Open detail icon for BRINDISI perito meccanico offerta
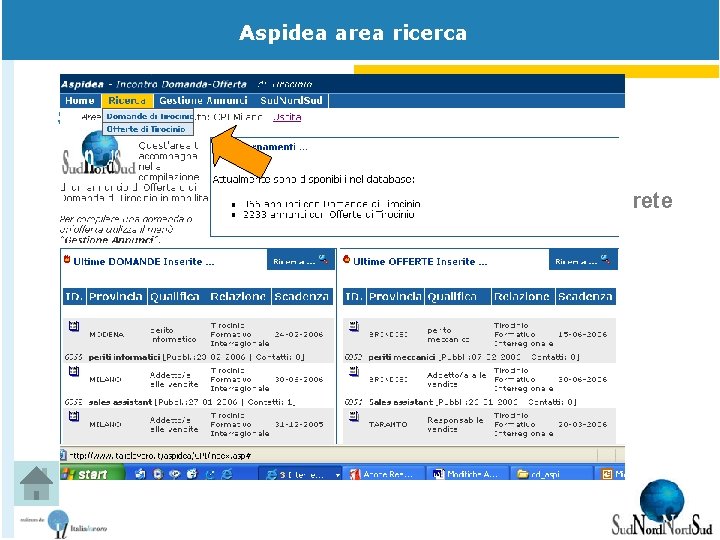720x540 pixels. click(x=354, y=326)
